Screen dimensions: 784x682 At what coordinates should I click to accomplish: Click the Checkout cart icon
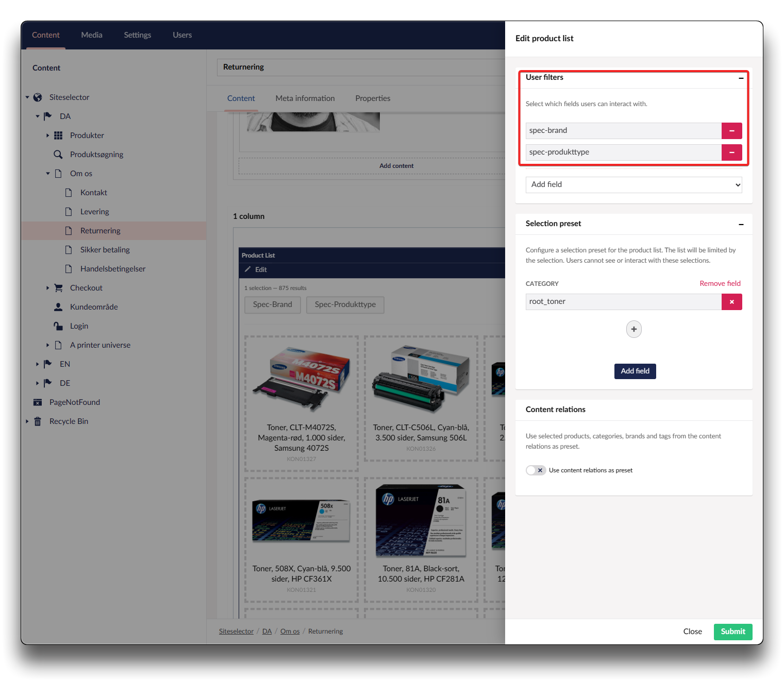point(58,288)
